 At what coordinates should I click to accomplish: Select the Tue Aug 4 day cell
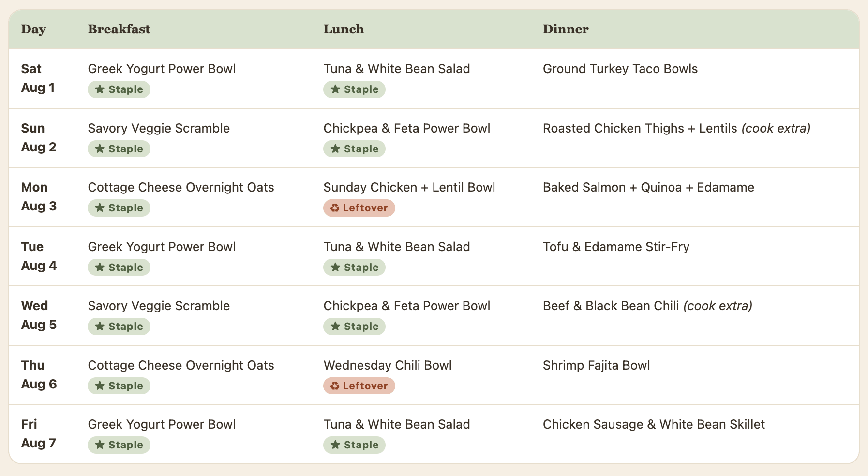(x=39, y=256)
